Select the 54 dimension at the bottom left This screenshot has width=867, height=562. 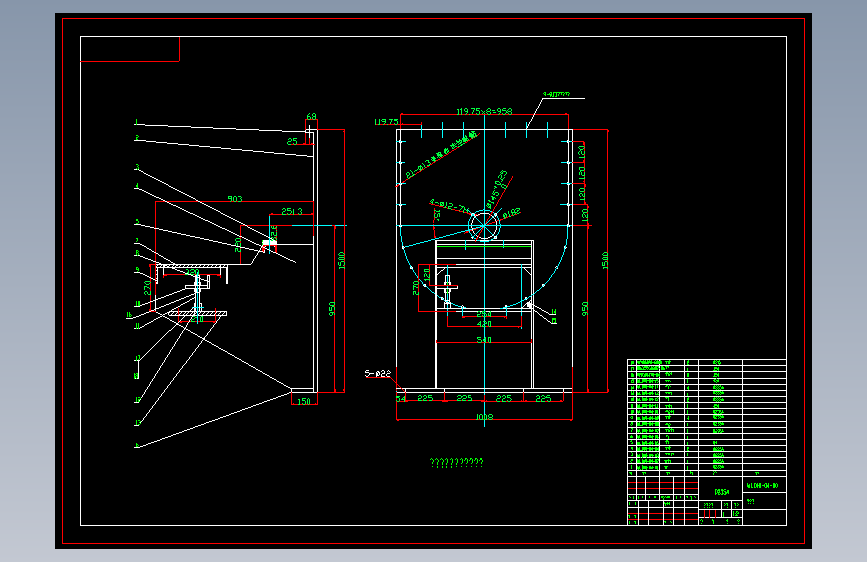click(401, 399)
